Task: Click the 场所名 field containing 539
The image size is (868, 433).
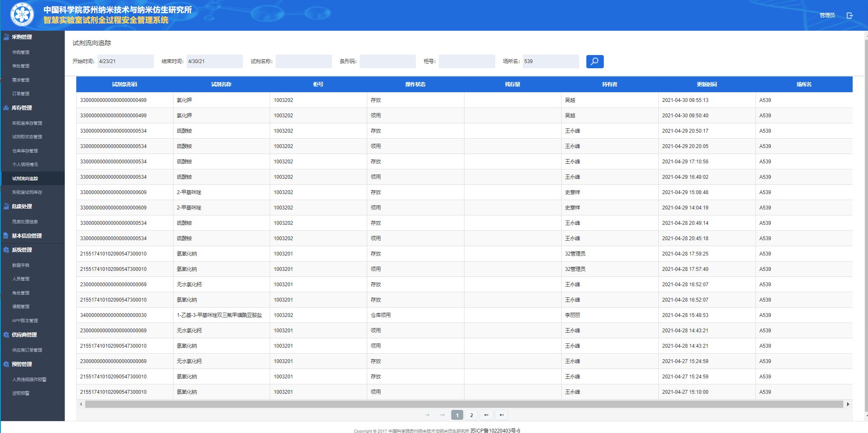Action: pyautogui.click(x=551, y=61)
